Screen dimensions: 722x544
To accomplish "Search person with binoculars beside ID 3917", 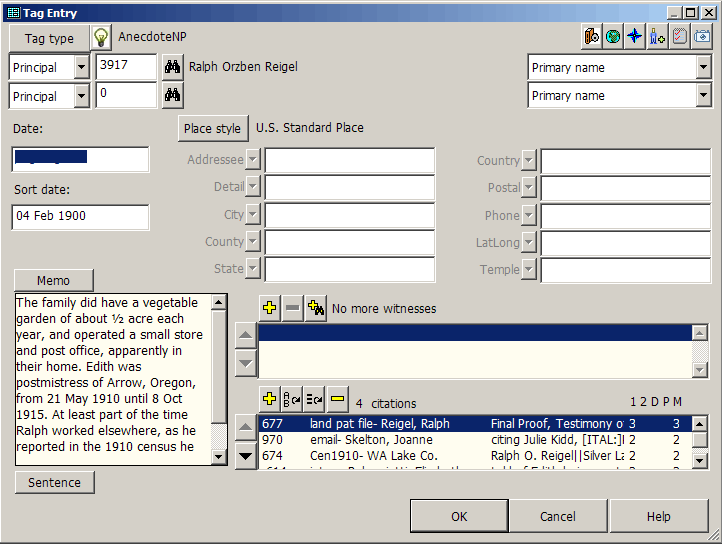I will (172, 67).
